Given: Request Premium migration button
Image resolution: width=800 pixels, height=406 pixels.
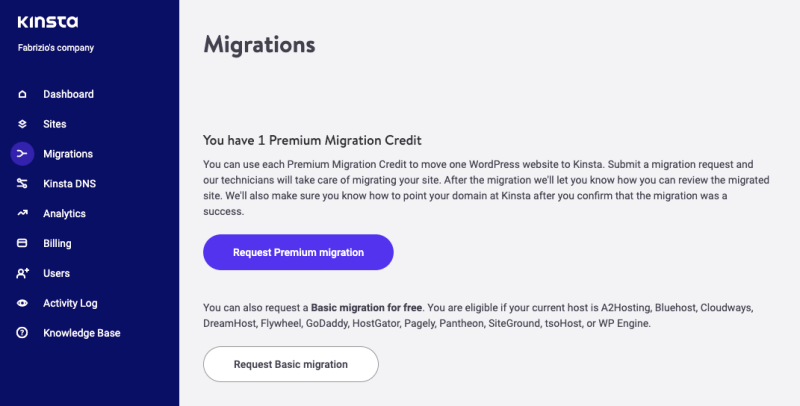Looking at the screenshot, I should click(298, 252).
